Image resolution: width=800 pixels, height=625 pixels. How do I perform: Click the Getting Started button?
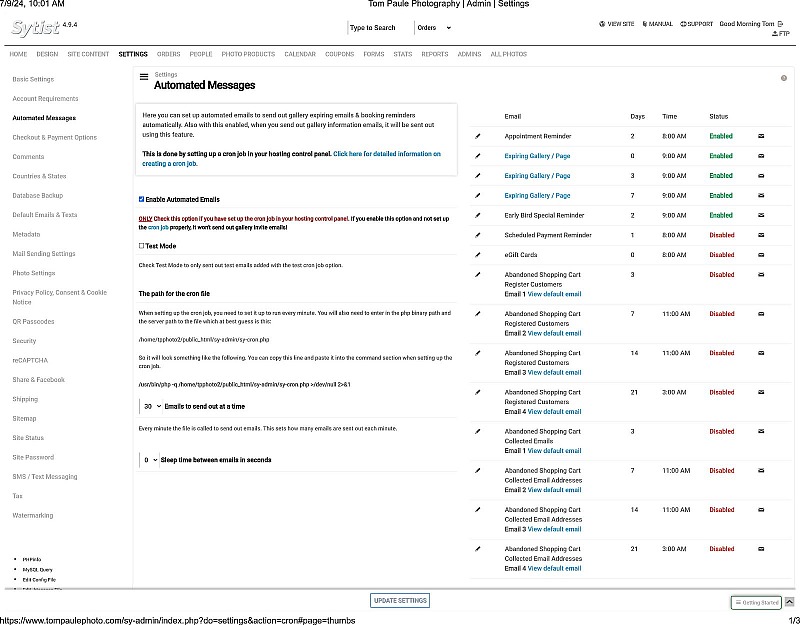pos(756,603)
